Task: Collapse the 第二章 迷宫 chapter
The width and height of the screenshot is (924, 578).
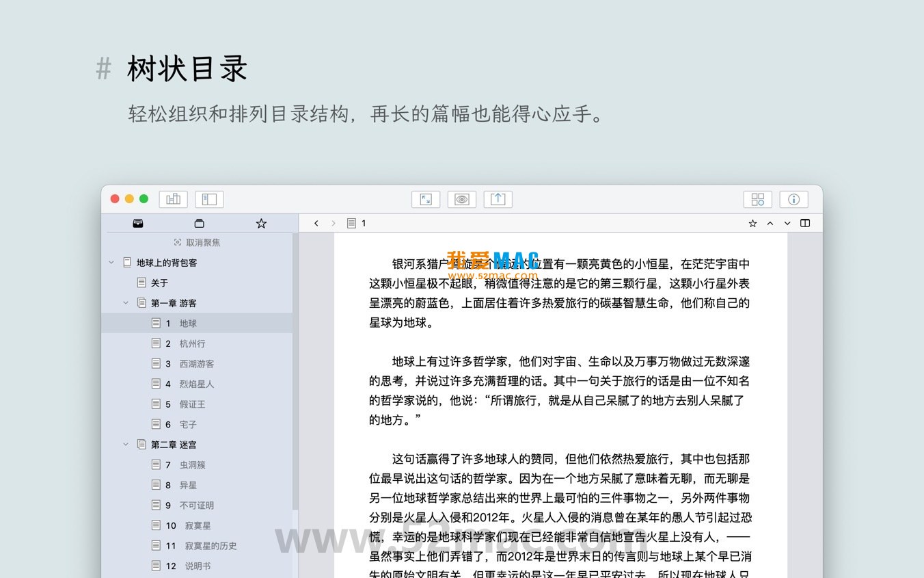Action: pyautogui.click(x=126, y=444)
